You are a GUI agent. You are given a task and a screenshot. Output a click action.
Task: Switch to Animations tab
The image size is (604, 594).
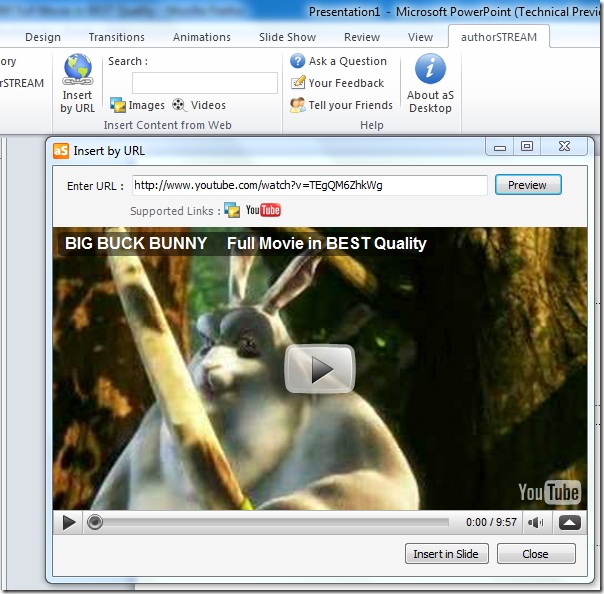(202, 37)
